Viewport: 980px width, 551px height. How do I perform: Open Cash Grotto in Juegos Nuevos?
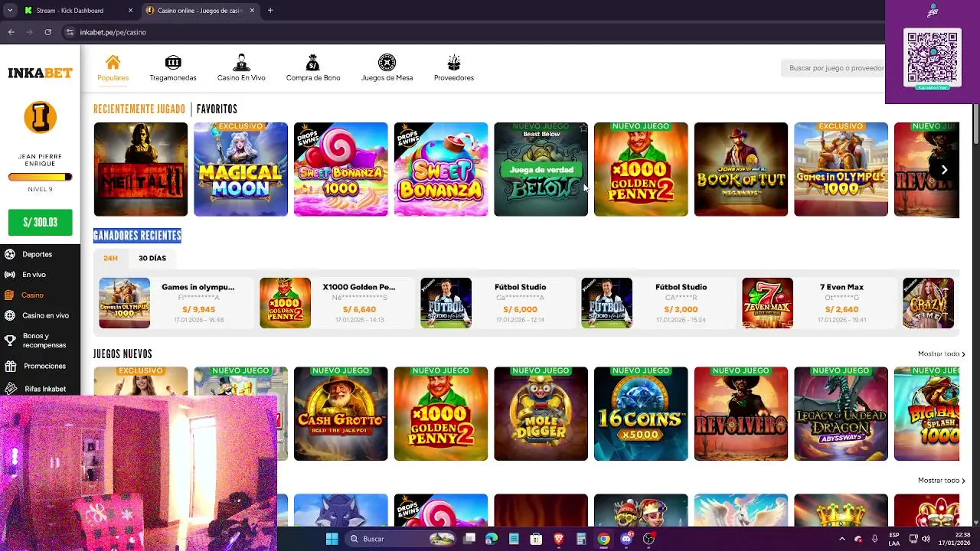341,414
